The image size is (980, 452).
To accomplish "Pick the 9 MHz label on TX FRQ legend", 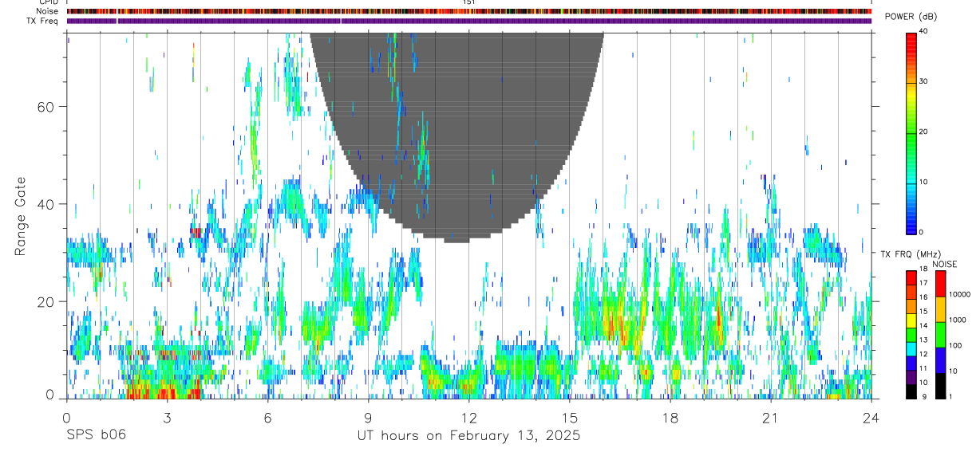I will click(923, 396).
